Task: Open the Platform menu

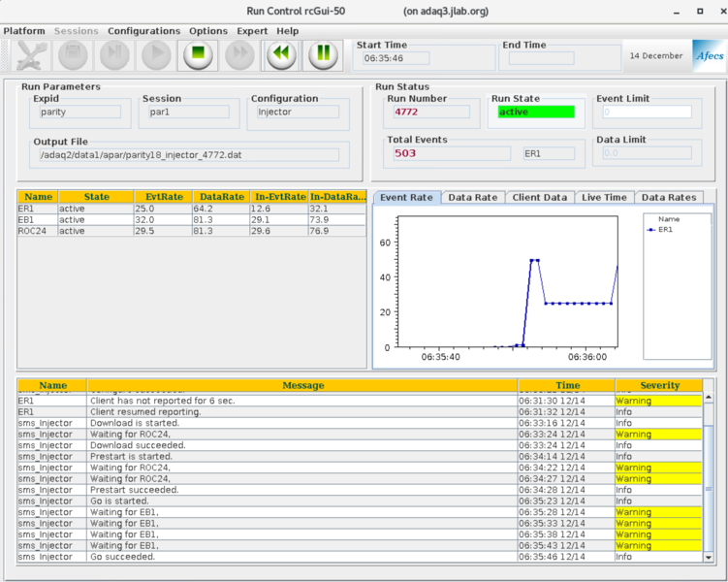Action: click(24, 31)
